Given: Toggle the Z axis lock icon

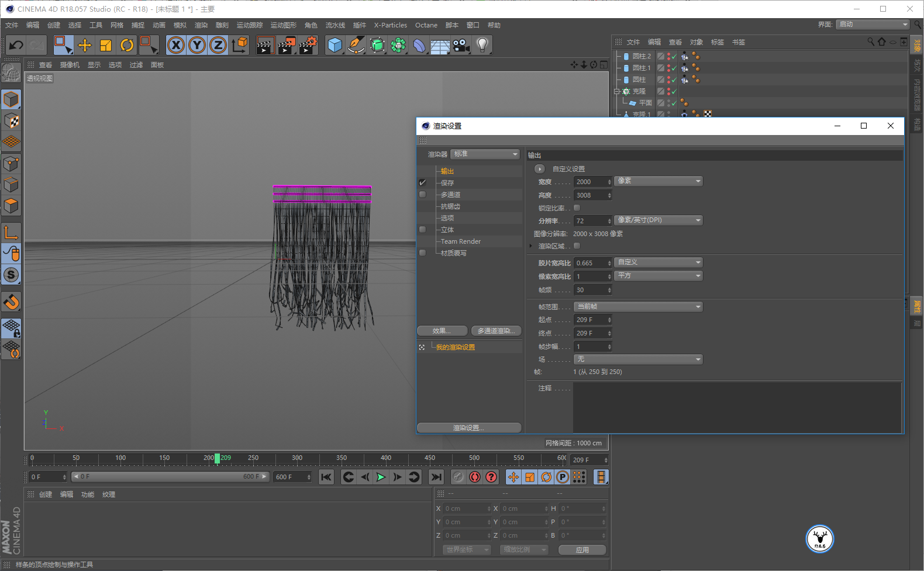Looking at the screenshot, I should click(x=218, y=45).
